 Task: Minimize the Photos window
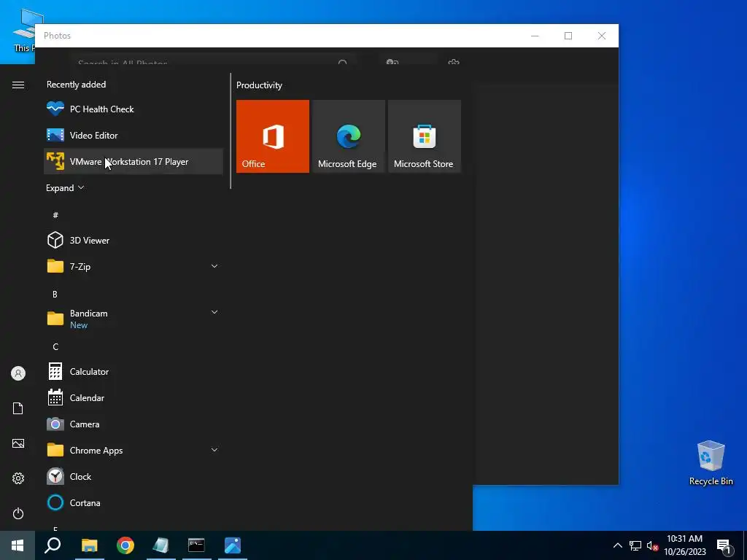coord(535,36)
